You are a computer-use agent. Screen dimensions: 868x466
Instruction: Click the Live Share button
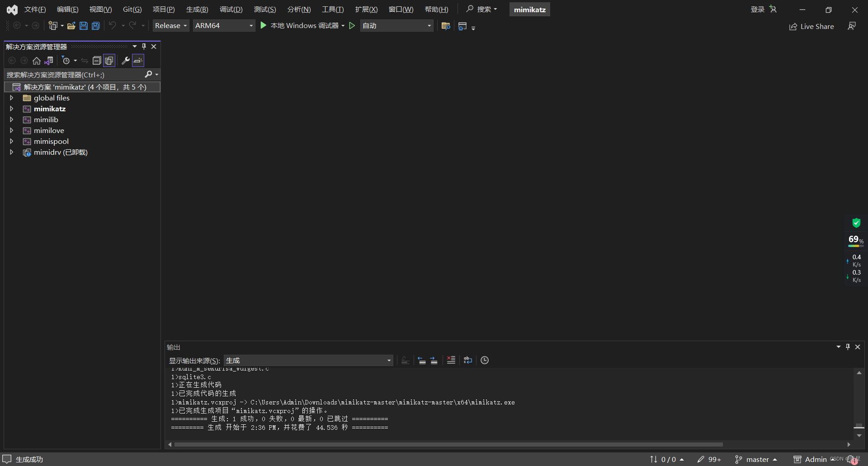point(811,27)
